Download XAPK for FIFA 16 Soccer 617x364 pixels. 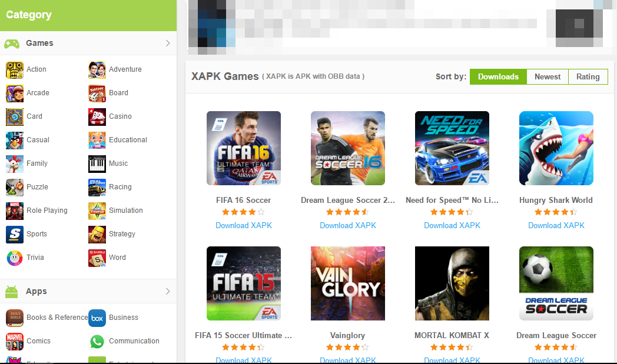(x=244, y=225)
